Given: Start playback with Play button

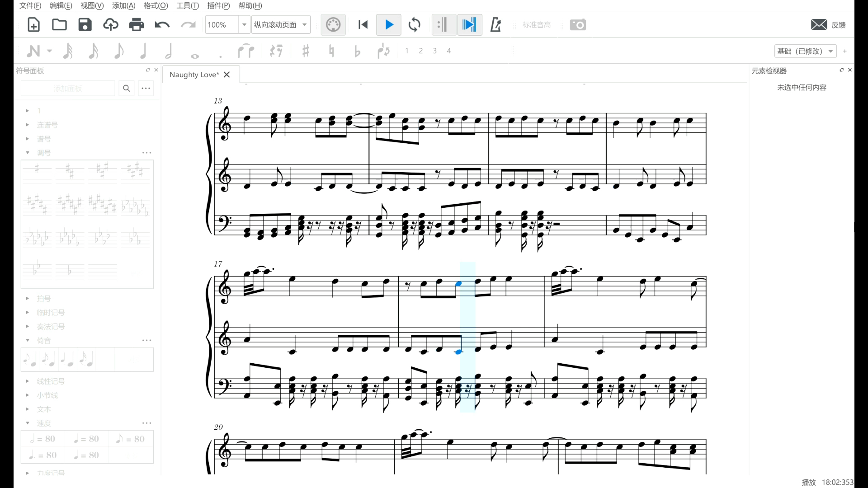Looking at the screenshot, I should coord(389,25).
